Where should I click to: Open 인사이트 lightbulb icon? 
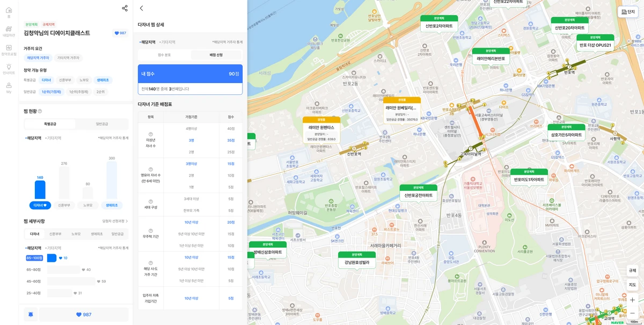(9, 69)
